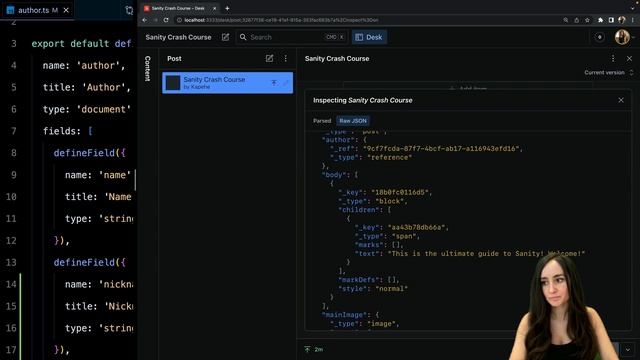Viewport: 640px width, 360px height.
Task: Focus the studio Search field
Action: tap(292, 37)
